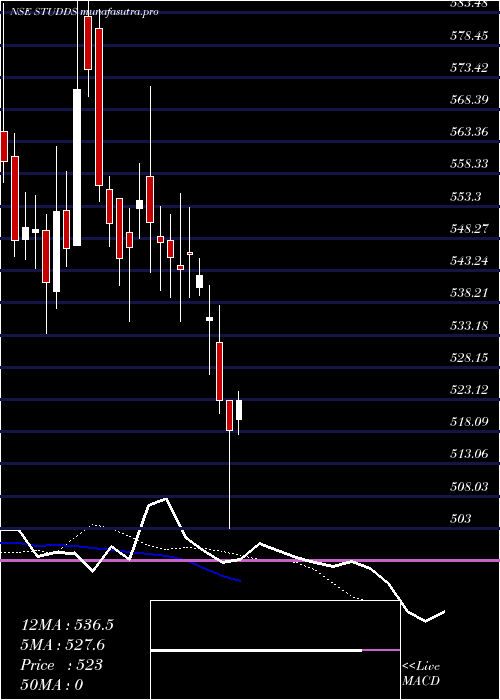Click the 12MA : 536.5 readout
The image size is (500, 700).
[x=67, y=625]
